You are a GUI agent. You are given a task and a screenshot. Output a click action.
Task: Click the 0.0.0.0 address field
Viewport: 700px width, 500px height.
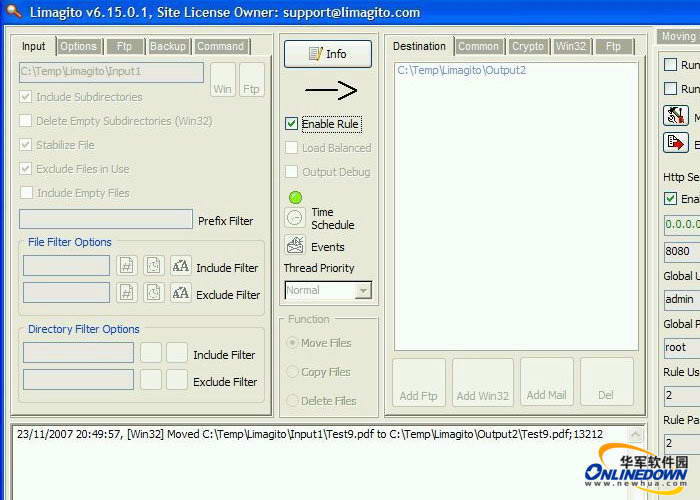pyautogui.click(x=682, y=225)
